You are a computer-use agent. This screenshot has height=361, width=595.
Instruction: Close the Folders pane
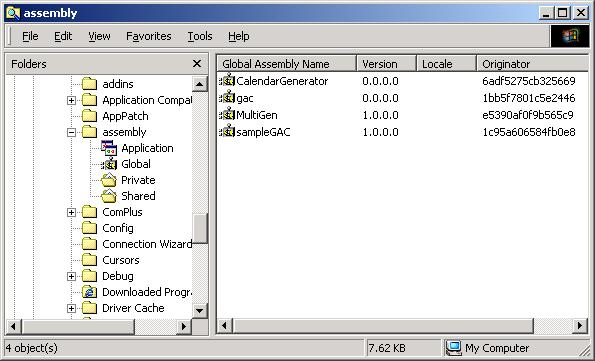197,63
